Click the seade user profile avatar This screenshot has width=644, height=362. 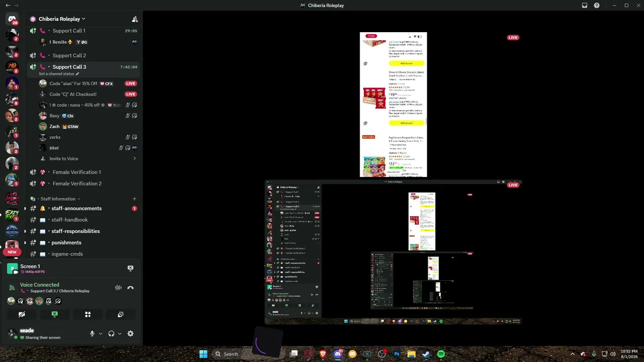click(12, 333)
